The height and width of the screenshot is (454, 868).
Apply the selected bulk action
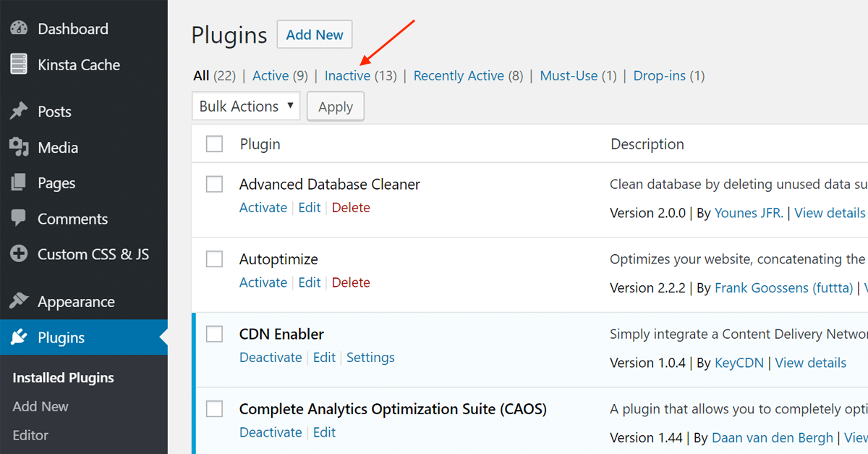pos(336,106)
